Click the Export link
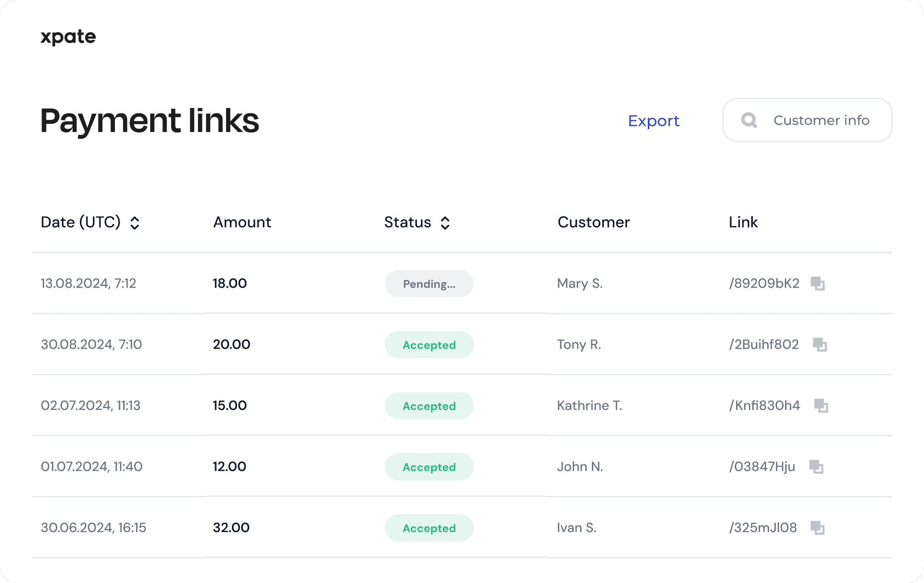924x583 pixels. [x=653, y=121]
